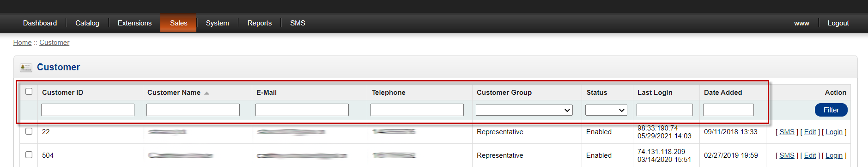Click the Customer card icon beside heading
This screenshot has width=868, height=167.
(x=26, y=68)
